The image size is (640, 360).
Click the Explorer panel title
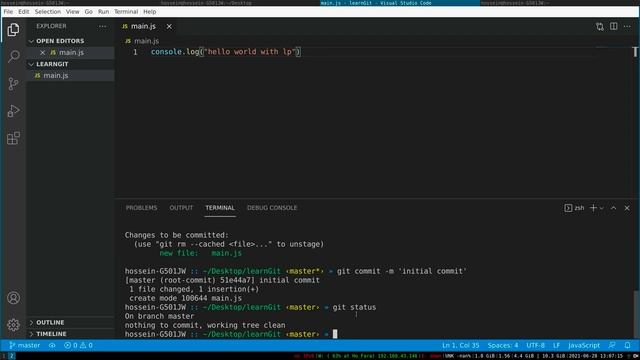[51, 26]
